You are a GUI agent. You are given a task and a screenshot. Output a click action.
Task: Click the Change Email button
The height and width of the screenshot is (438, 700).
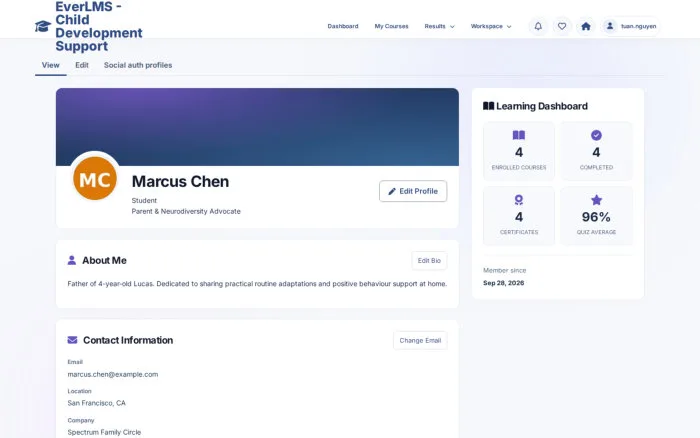[x=420, y=341]
